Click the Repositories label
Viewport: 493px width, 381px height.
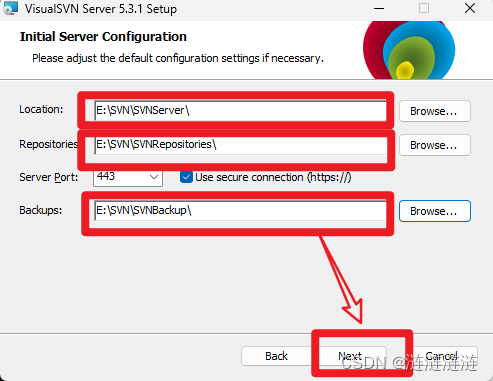48,144
